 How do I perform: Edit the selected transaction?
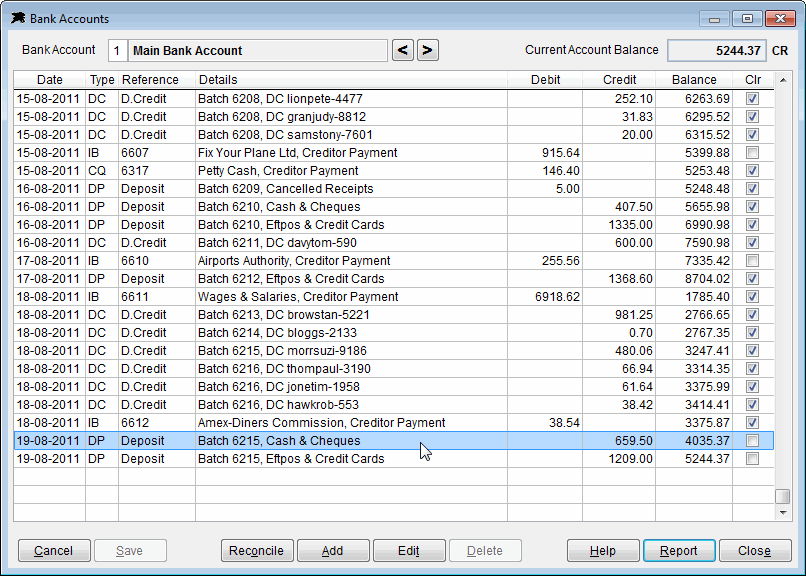pos(409,551)
